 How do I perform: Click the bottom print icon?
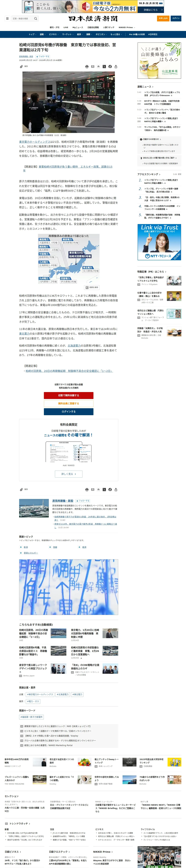[87, 490]
